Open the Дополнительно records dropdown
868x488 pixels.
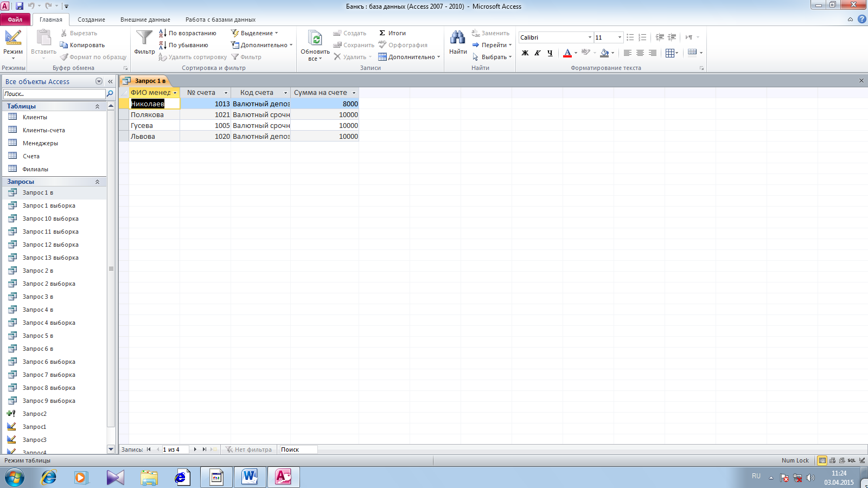click(409, 57)
